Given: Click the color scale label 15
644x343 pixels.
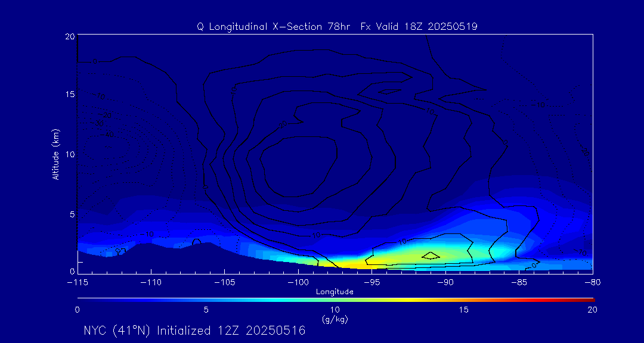Looking at the screenshot, I should pyautogui.click(x=464, y=310).
